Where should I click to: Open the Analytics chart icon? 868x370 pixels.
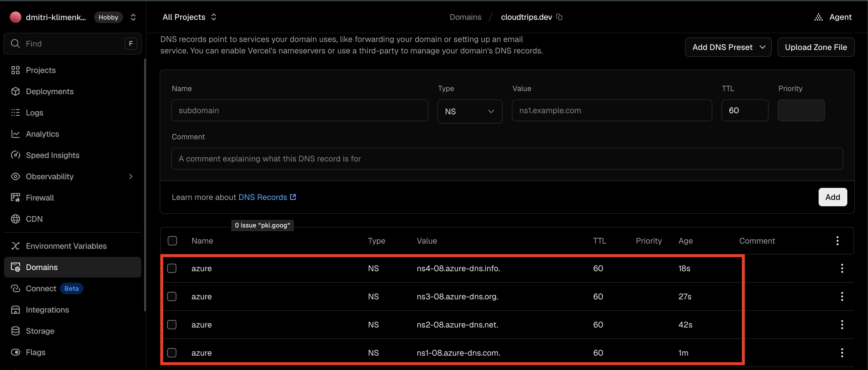15,134
